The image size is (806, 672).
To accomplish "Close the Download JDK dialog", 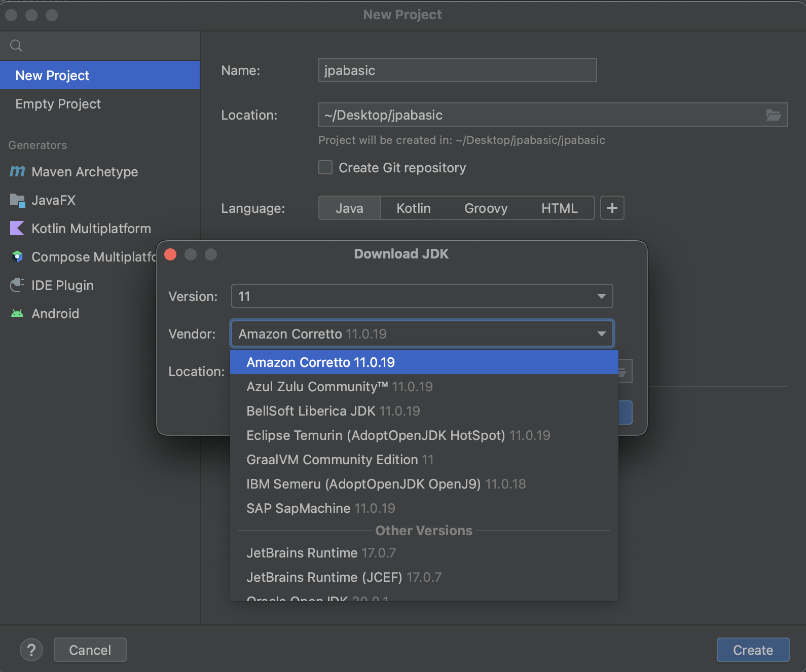I will point(171,254).
